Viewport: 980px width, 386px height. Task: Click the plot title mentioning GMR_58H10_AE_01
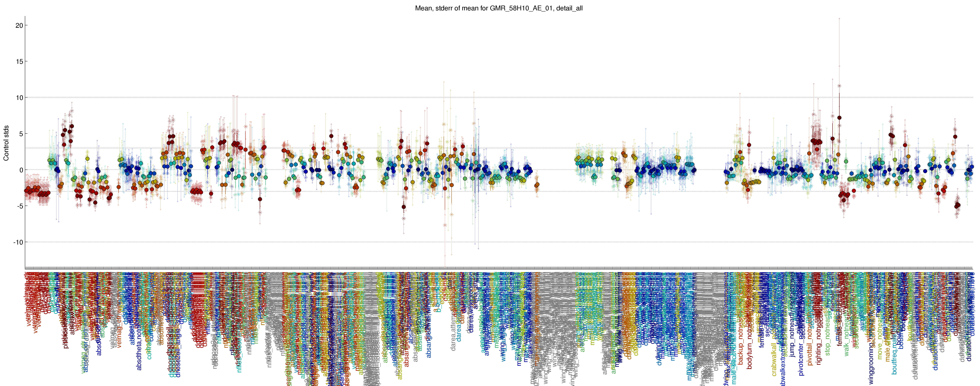(499, 8)
